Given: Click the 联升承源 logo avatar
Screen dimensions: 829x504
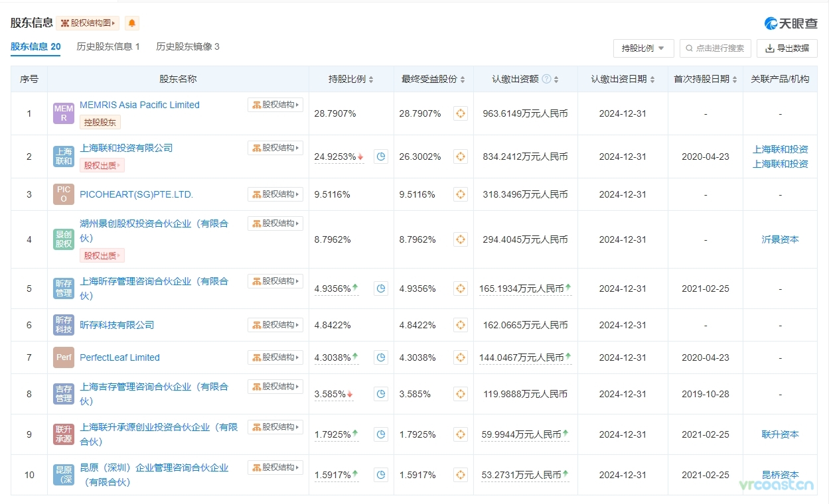Looking at the screenshot, I should tap(64, 434).
